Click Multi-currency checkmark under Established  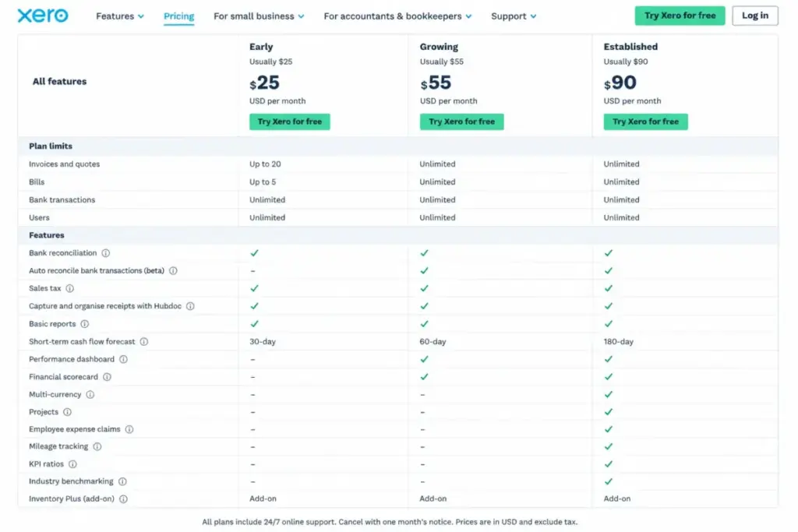pyautogui.click(x=608, y=395)
